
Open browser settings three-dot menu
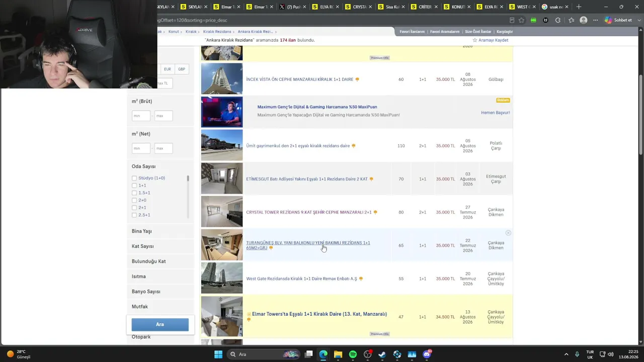pyautogui.click(x=596, y=20)
